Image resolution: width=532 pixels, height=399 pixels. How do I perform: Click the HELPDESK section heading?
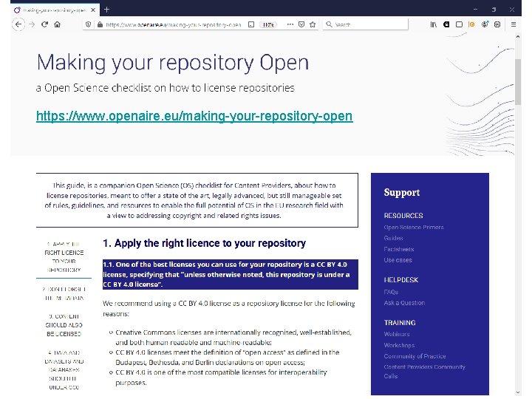click(401, 280)
